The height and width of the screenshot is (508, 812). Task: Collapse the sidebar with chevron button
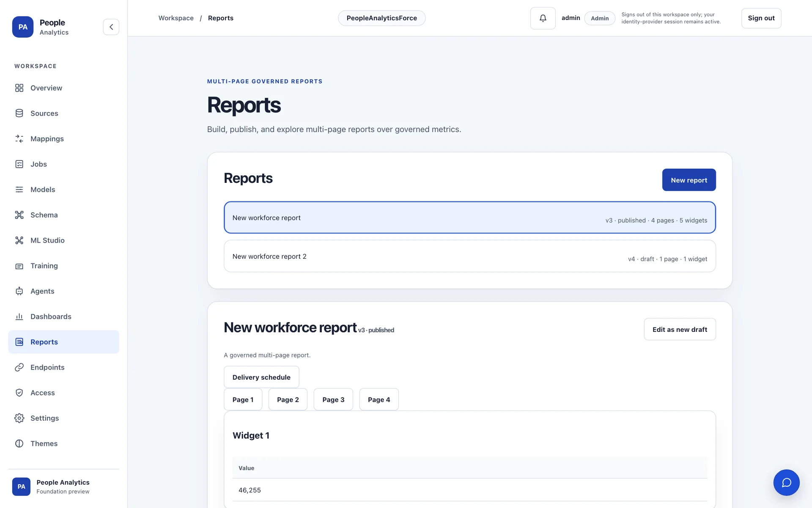click(x=111, y=27)
